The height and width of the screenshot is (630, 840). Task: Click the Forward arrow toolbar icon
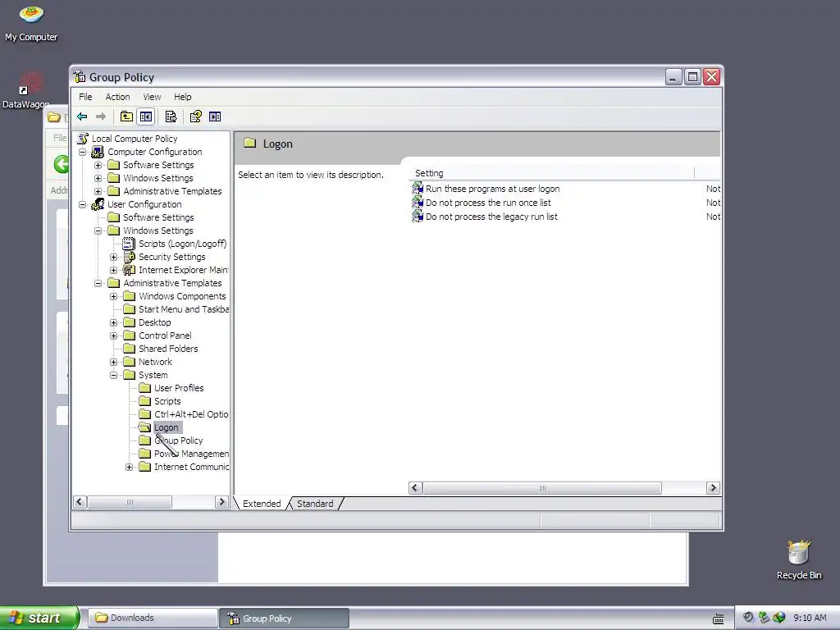(101, 116)
